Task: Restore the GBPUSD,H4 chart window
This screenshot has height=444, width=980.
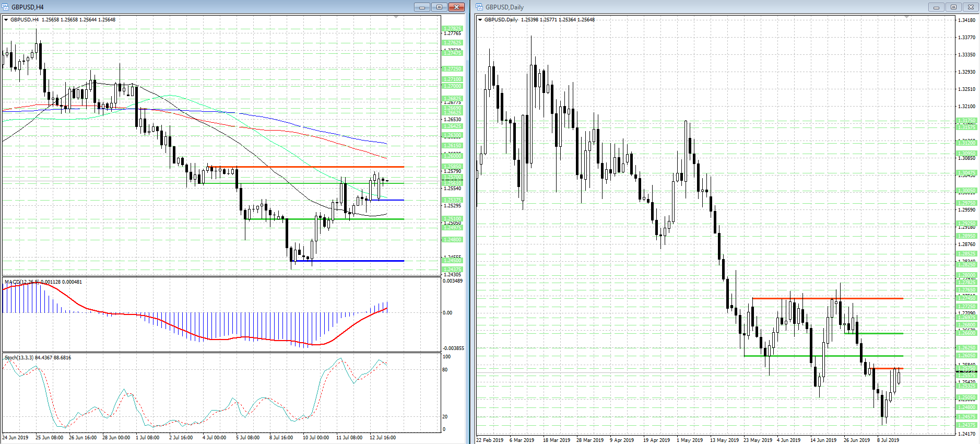Action: 439,7
